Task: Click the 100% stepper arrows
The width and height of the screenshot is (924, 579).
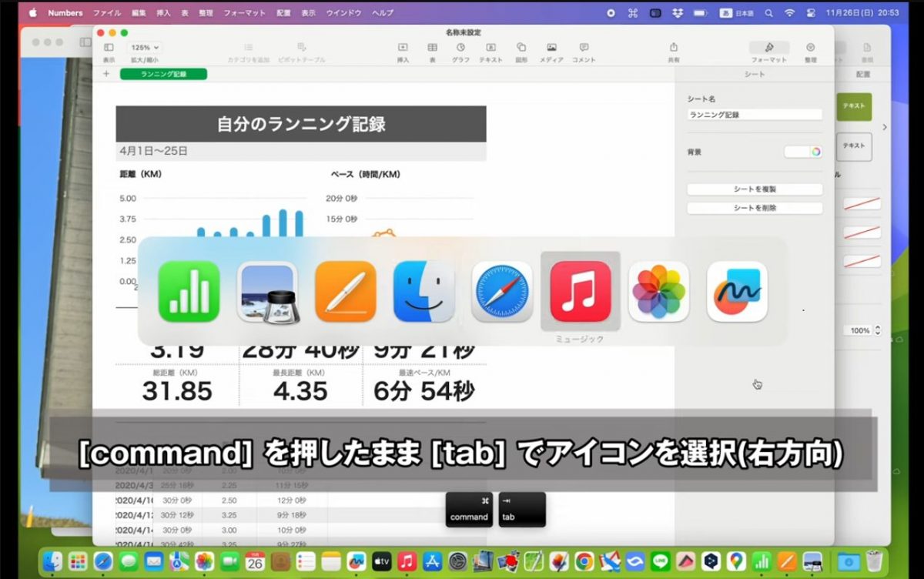Action: point(877,330)
